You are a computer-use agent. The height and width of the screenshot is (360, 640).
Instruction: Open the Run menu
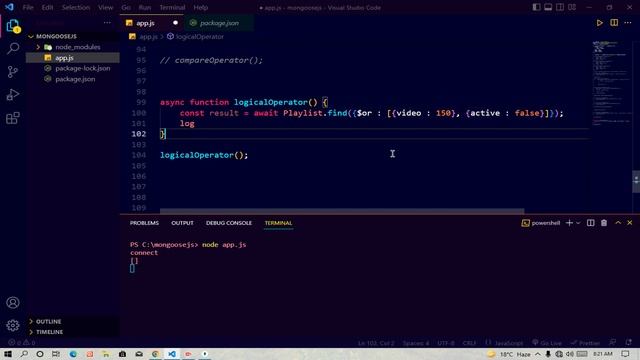click(144, 7)
